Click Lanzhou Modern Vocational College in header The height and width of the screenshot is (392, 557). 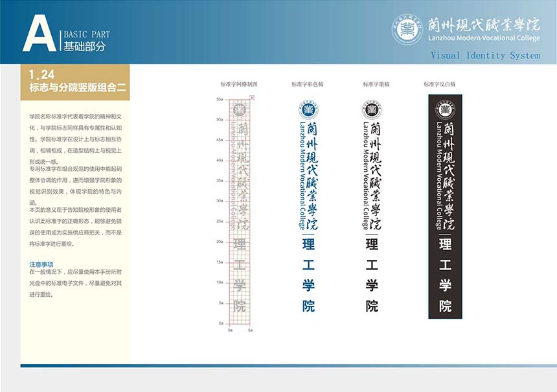484,38
